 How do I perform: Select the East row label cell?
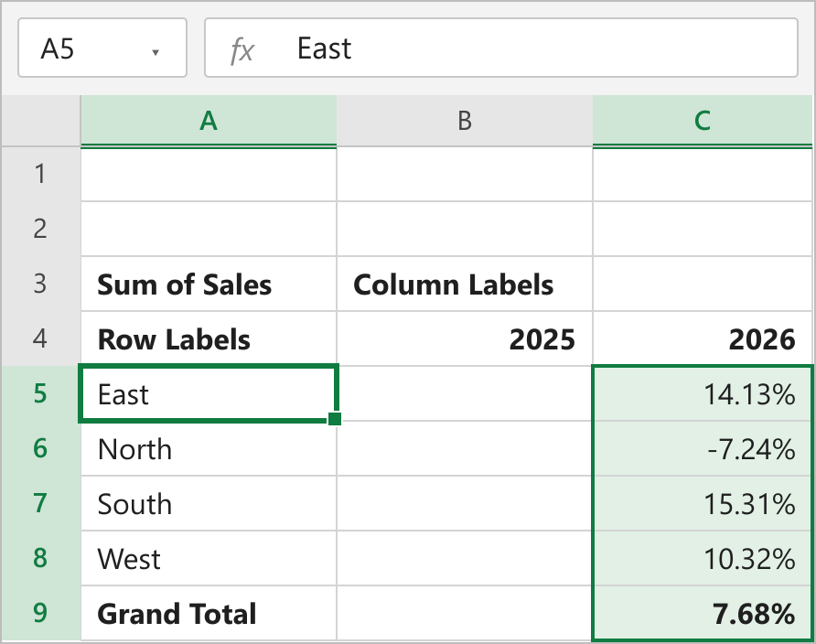[x=209, y=393]
